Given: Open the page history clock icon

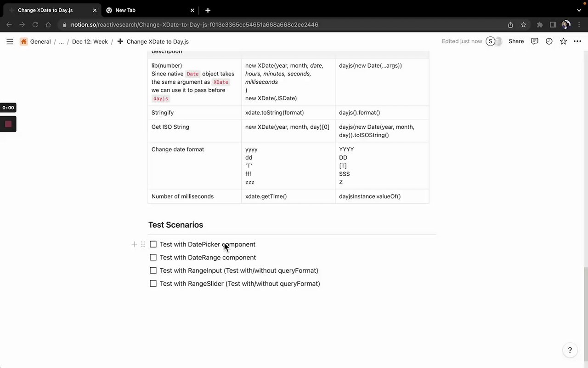Looking at the screenshot, I should click(549, 41).
